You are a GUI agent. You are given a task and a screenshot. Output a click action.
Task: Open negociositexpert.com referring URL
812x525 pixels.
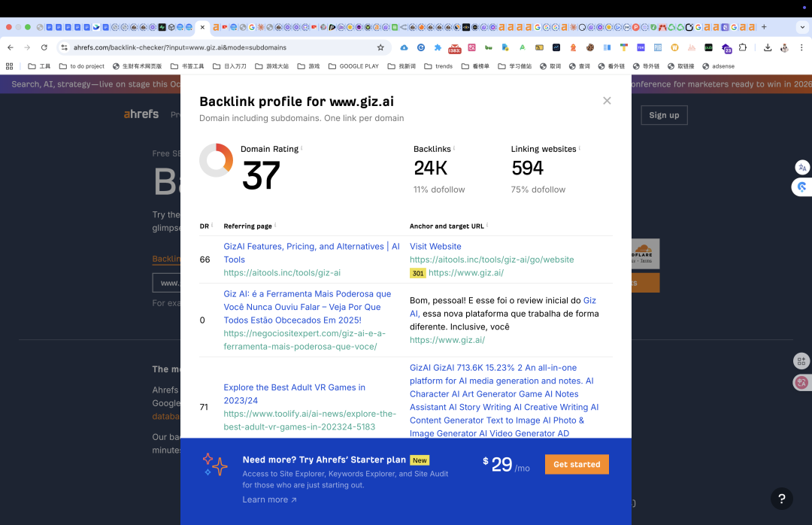(x=304, y=339)
